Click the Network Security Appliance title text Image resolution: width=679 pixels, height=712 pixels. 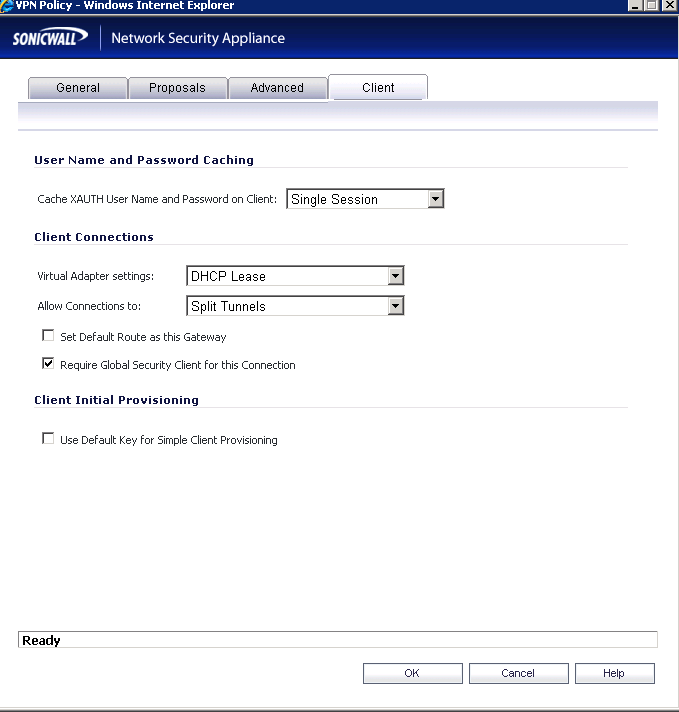click(198, 38)
